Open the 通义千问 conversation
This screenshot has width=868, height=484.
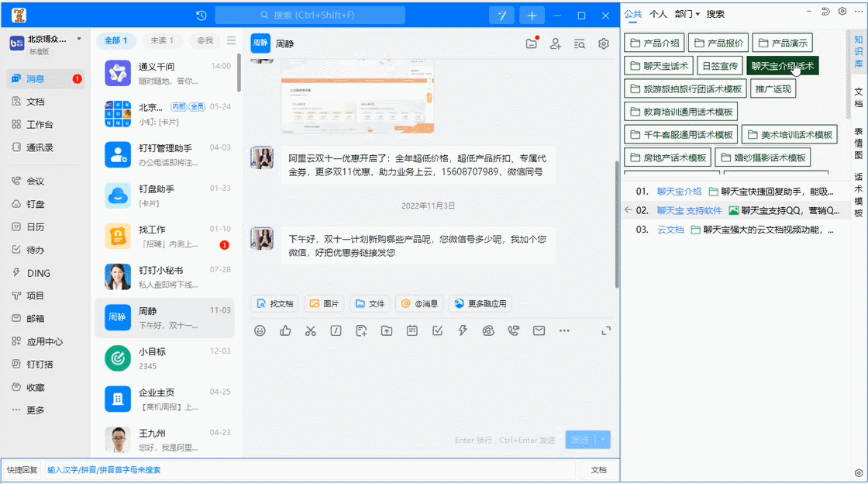[166, 73]
